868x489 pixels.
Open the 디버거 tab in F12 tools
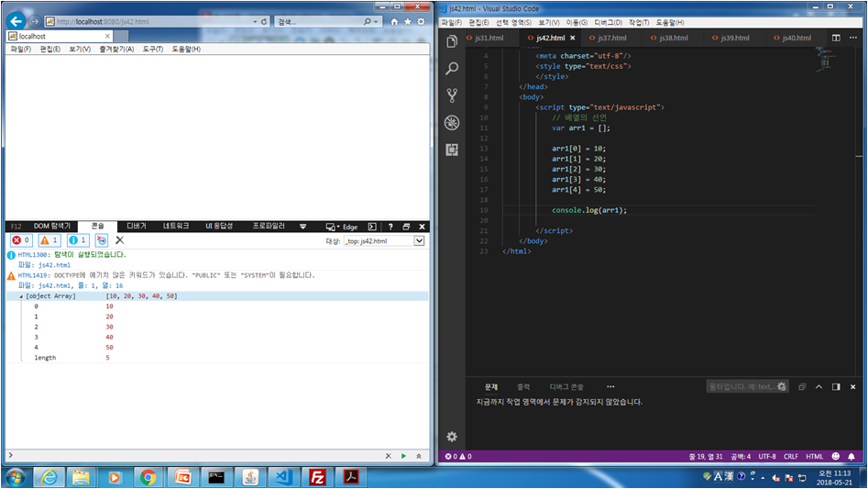(x=137, y=226)
